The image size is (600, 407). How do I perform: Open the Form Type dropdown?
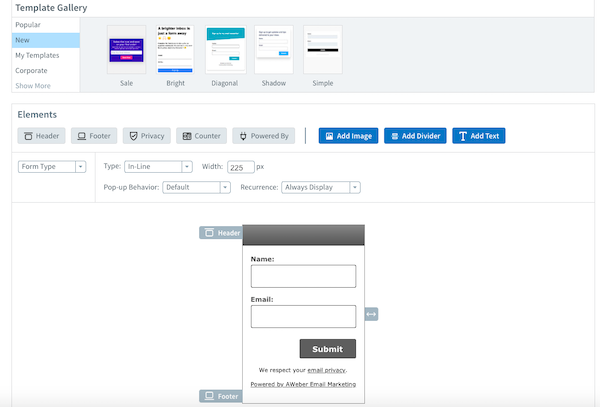[x=53, y=167]
